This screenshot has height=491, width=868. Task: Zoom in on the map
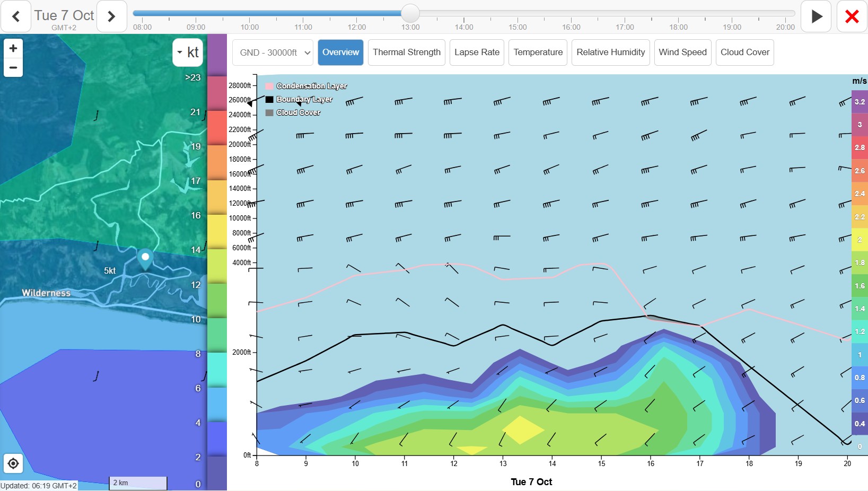click(13, 48)
